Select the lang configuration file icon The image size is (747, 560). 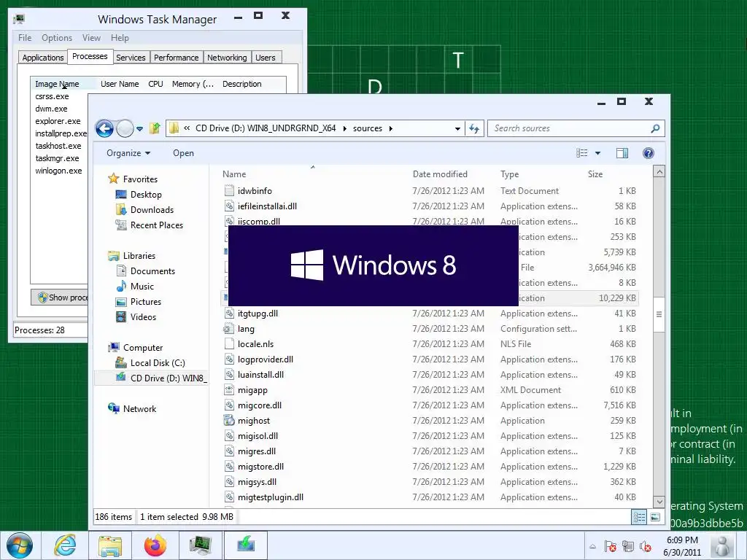230,329
